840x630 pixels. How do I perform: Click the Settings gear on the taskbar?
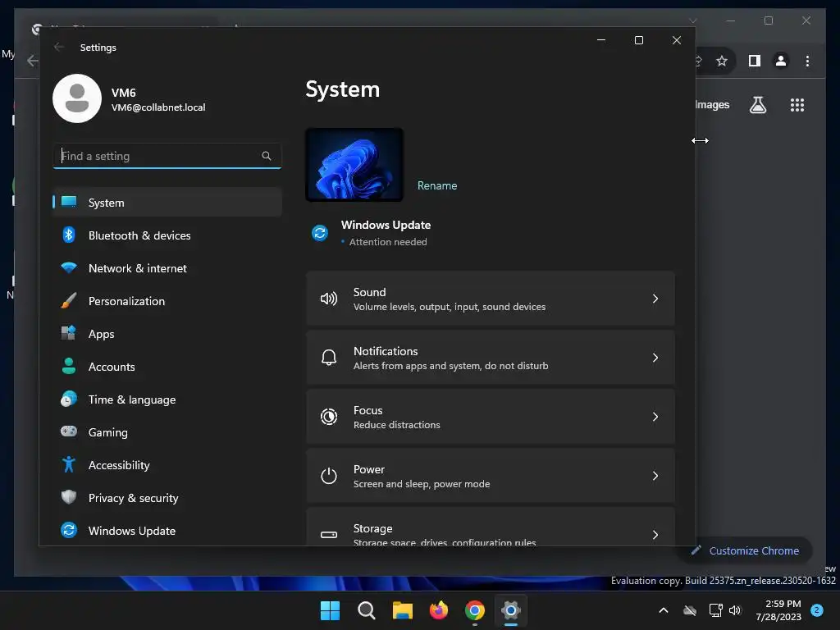(511, 610)
